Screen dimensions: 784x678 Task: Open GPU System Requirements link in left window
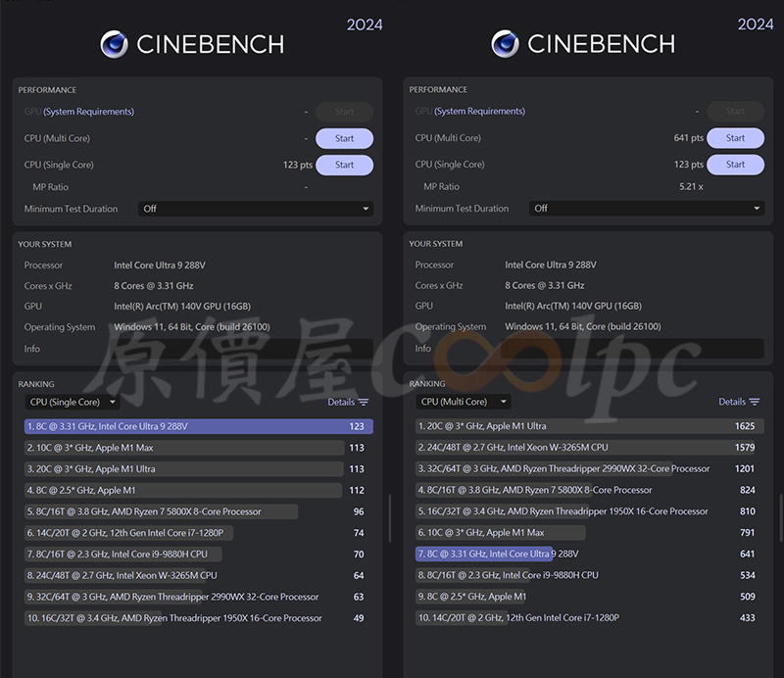[x=88, y=112]
